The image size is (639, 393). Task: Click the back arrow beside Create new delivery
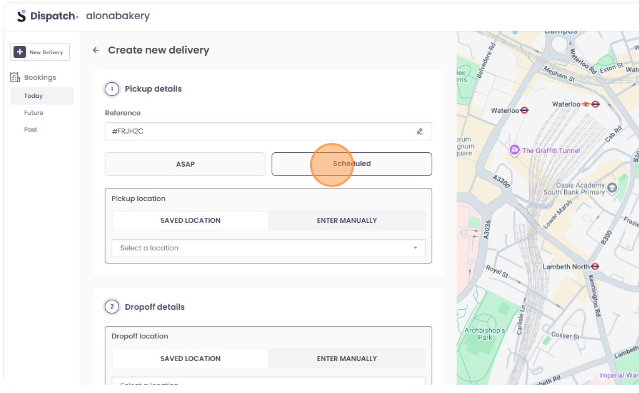point(96,50)
